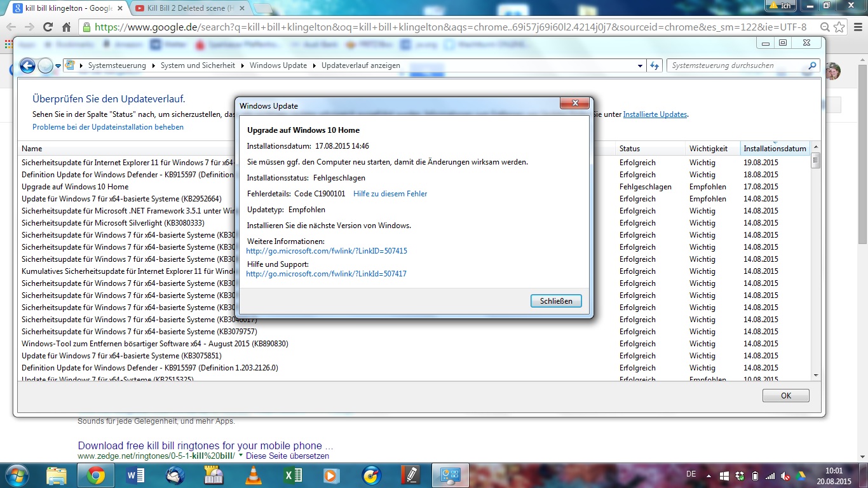Click Chrome home button
868x488 pixels.
point(66,27)
